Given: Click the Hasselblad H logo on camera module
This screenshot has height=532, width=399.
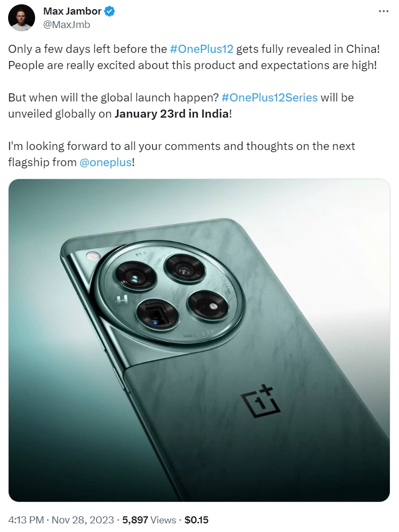Looking at the screenshot, I should (121, 299).
